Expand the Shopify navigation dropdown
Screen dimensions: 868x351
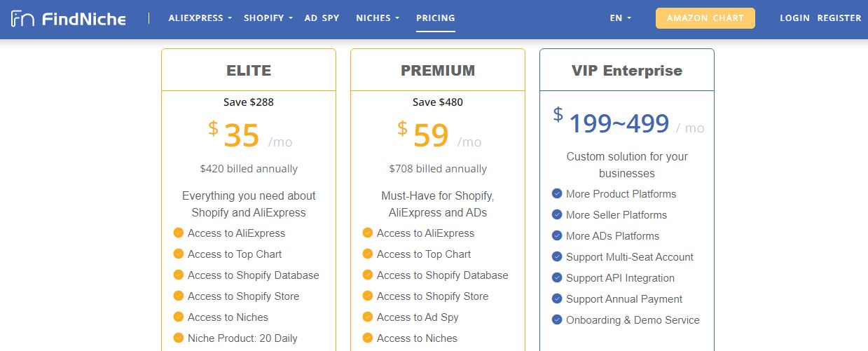point(268,18)
